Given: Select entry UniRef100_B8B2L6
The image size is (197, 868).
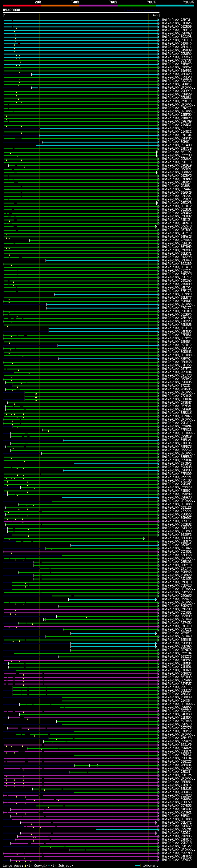Looking at the screenshot, I should pyautogui.click(x=177, y=413).
